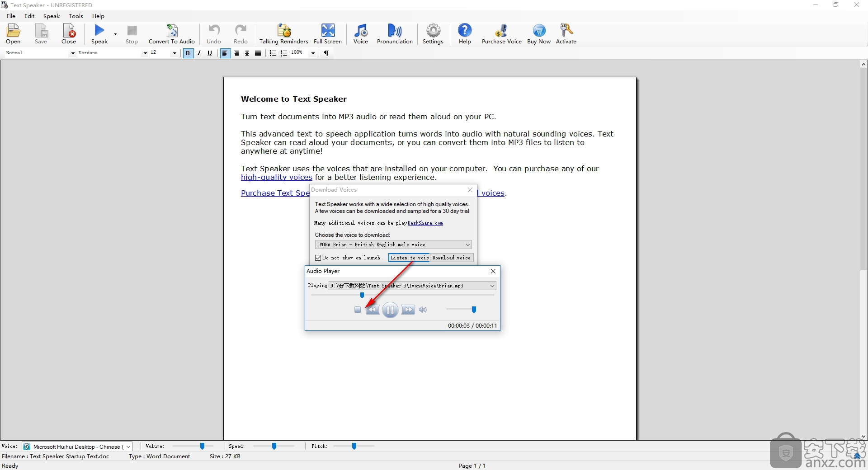Align text left

tap(225, 53)
